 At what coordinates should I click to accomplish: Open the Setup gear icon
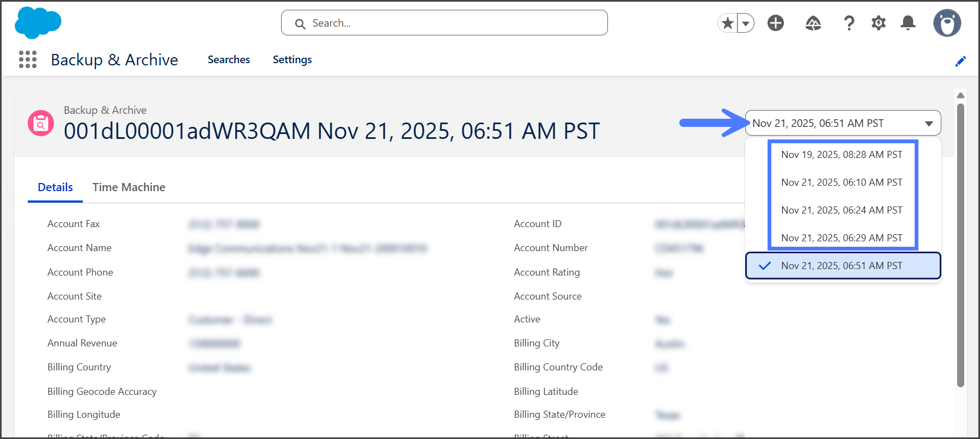point(878,23)
